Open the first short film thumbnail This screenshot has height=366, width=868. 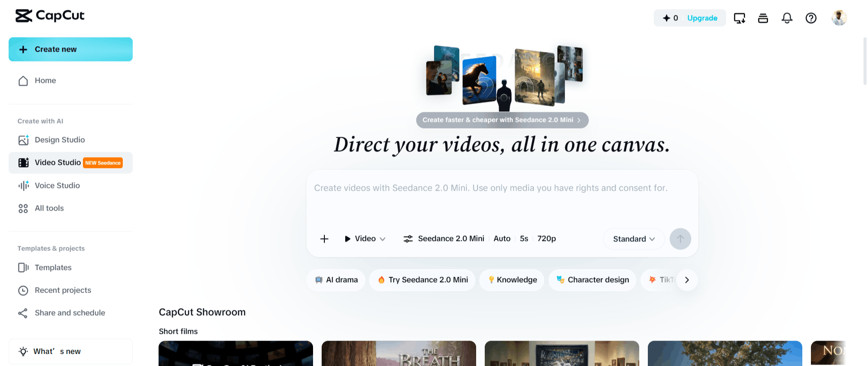click(x=236, y=353)
